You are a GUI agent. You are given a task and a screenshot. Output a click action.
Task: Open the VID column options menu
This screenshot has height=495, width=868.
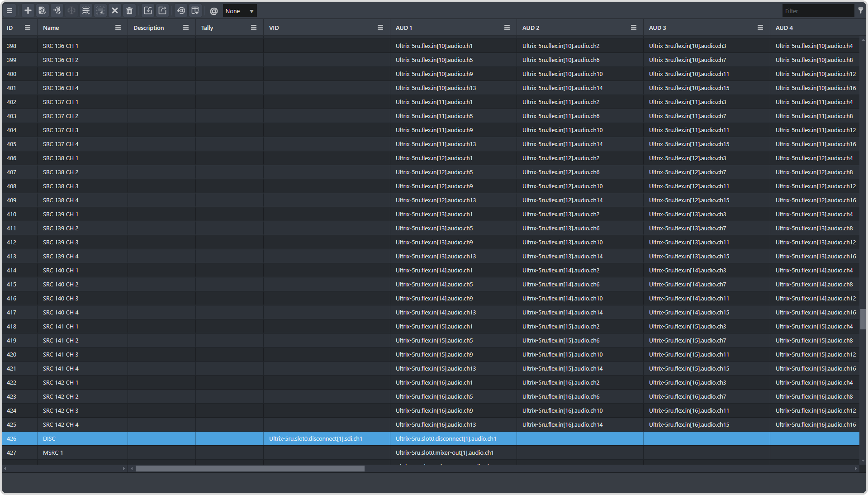(380, 28)
